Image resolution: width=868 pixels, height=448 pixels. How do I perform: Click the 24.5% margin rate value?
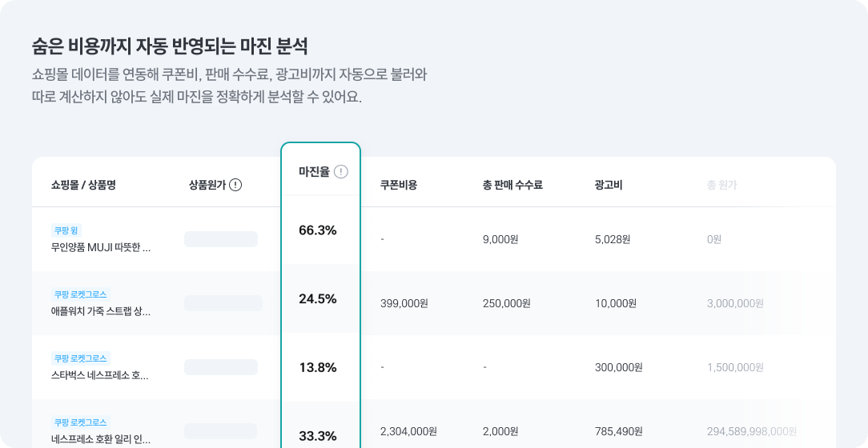coord(317,299)
